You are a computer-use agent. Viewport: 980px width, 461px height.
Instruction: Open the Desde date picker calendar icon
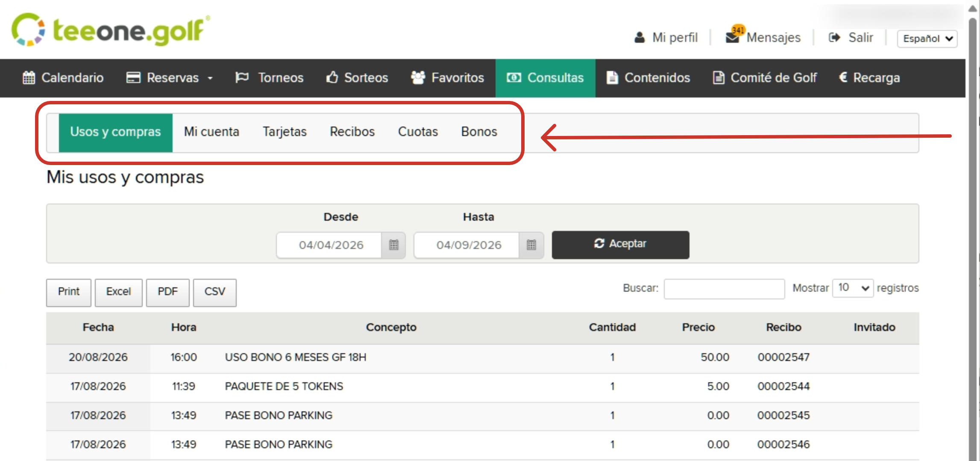click(393, 245)
